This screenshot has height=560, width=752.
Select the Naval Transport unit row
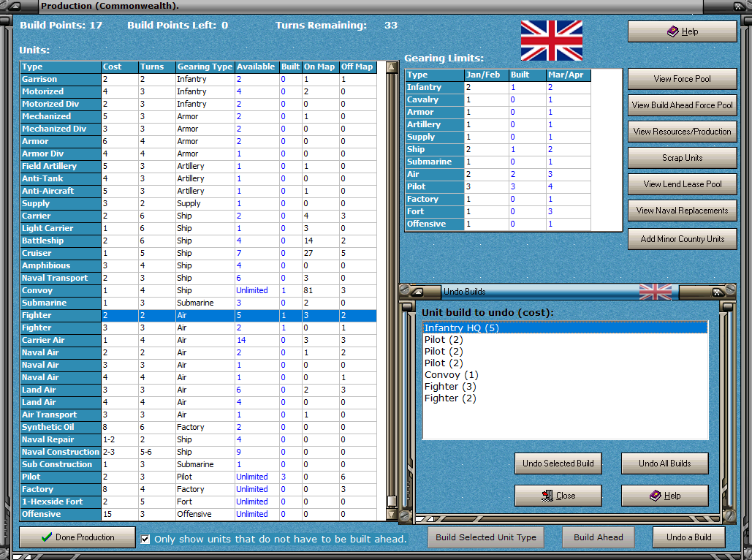coord(198,279)
